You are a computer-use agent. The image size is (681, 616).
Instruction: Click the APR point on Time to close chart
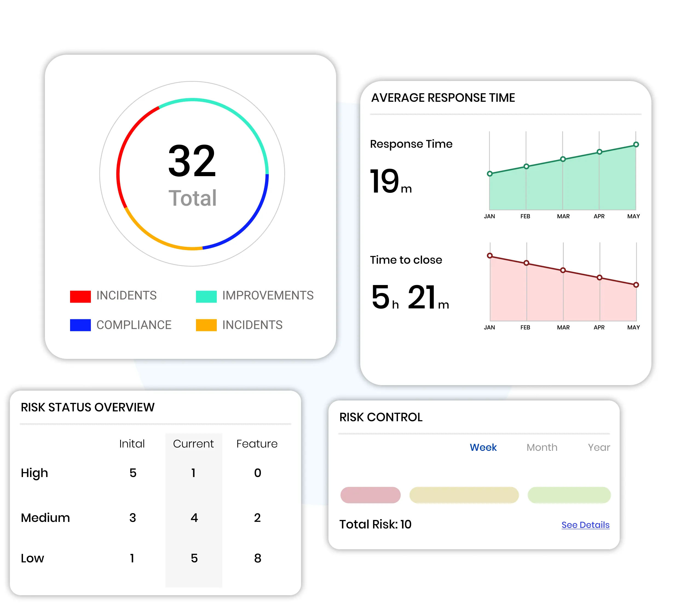click(599, 277)
